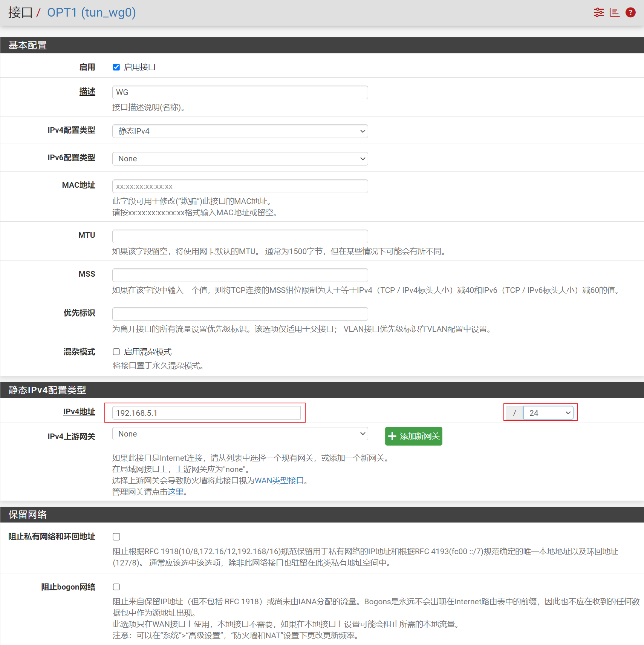Check the 阻止私有网络和环回地址 checkbox
This screenshot has width=644, height=645.
[116, 536]
